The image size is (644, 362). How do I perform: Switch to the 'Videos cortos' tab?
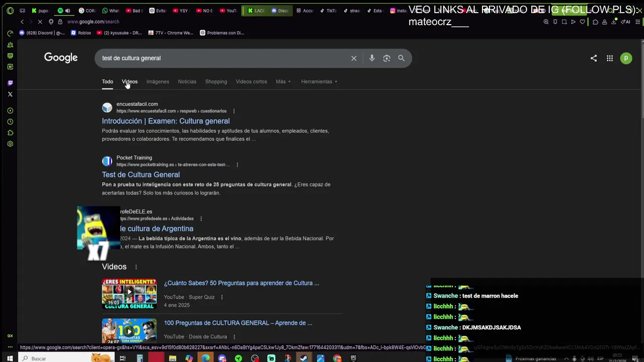pyautogui.click(x=252, y=81)
